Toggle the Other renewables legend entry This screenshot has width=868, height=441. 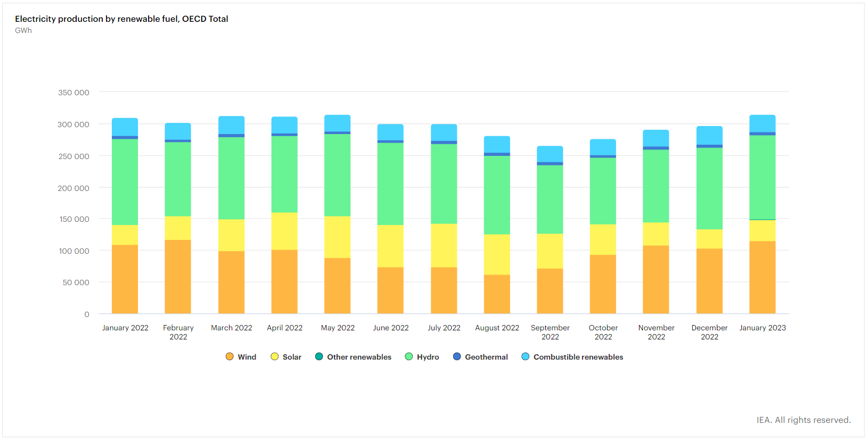click(x=354, y=357)
